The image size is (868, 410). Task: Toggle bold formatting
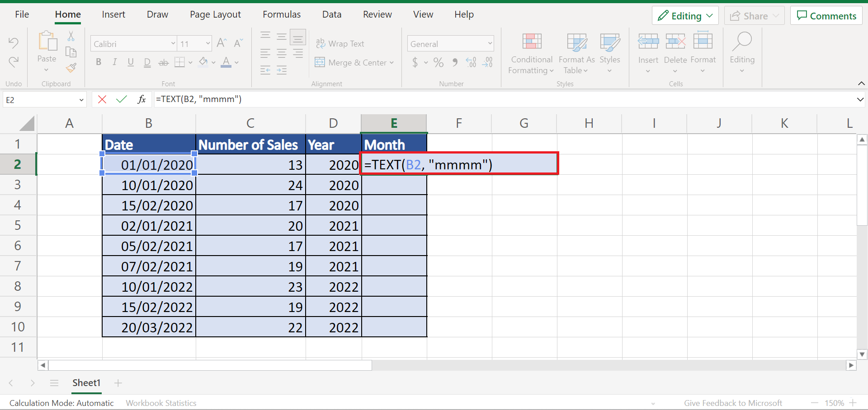pyautogui.click(x=99, y=62)
